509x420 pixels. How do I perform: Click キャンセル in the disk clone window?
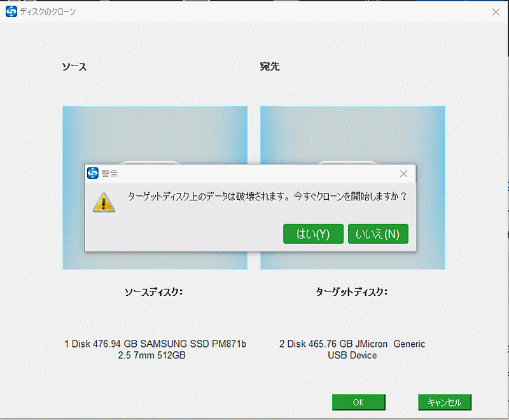coord(444,402)
